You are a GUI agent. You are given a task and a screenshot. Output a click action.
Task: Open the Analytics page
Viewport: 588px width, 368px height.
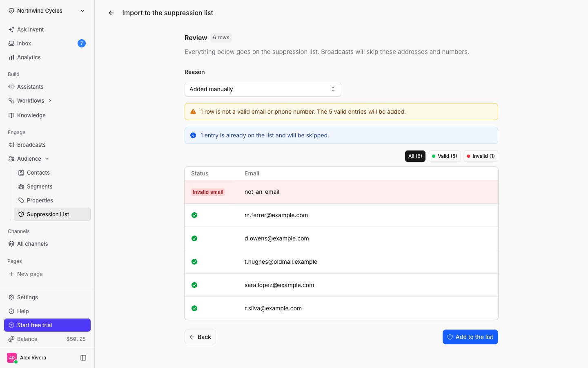47,57
